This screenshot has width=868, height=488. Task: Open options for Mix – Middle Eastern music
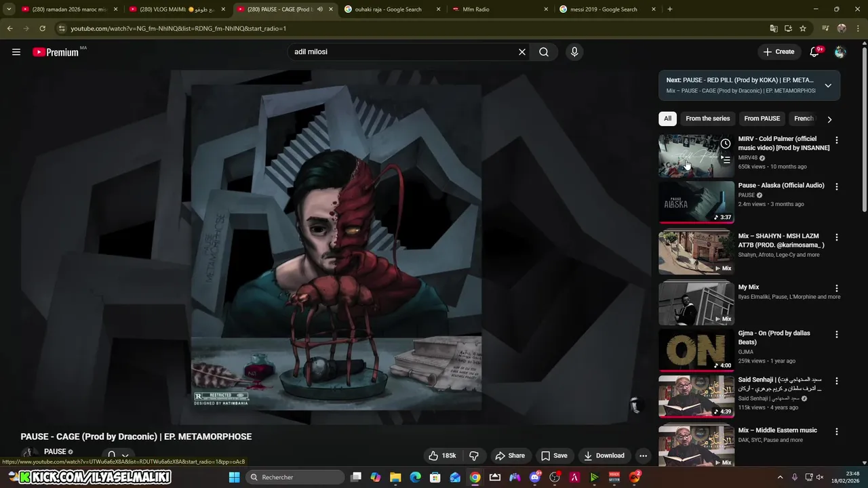point(836,431)
